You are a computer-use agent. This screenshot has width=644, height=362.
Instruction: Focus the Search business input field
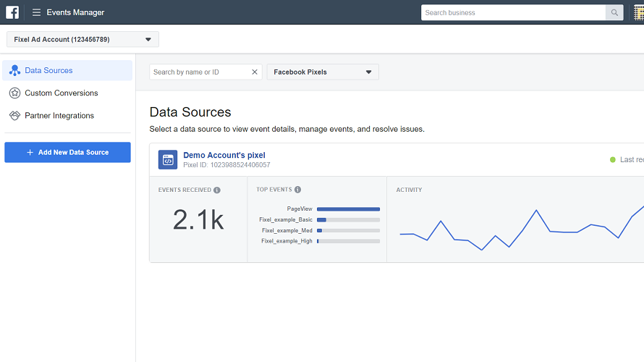click(x=513, y=12)
